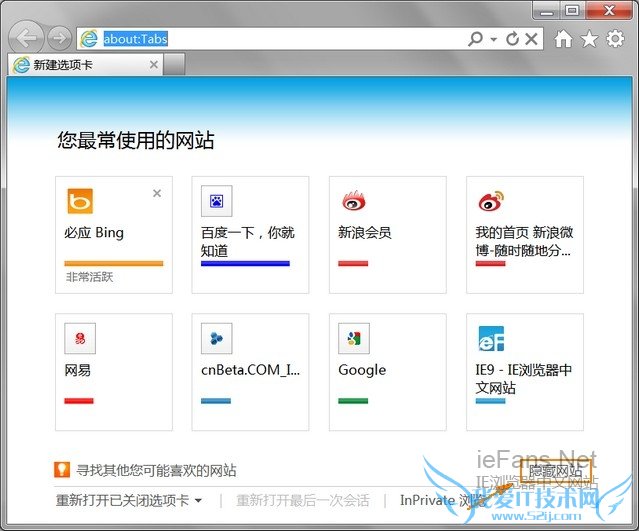
Task: Open the 必应 Bing tile
Action: 114,235
